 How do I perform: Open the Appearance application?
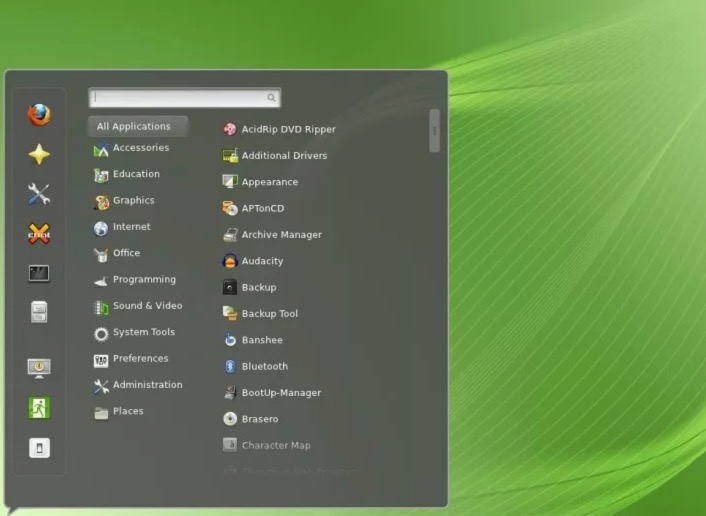point(260,182)
